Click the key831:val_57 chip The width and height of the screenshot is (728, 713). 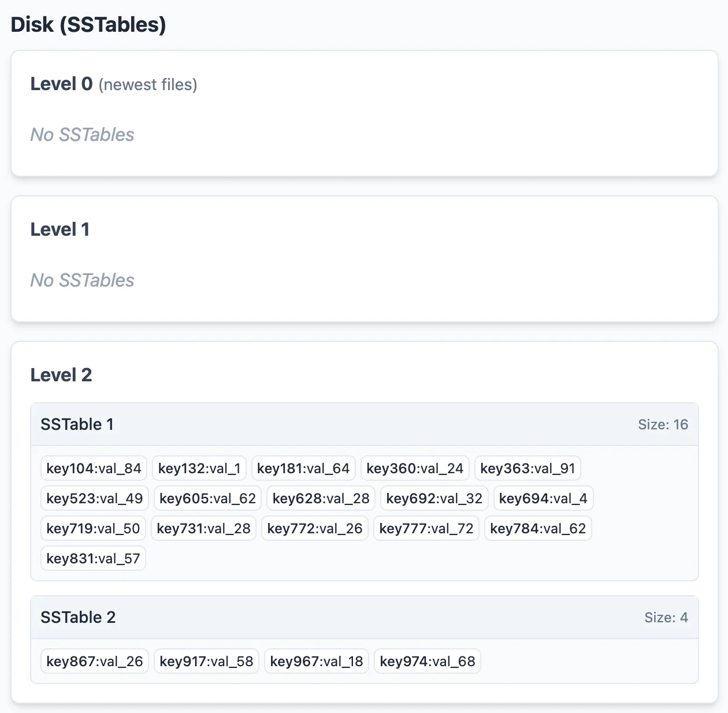coord(93,559)
